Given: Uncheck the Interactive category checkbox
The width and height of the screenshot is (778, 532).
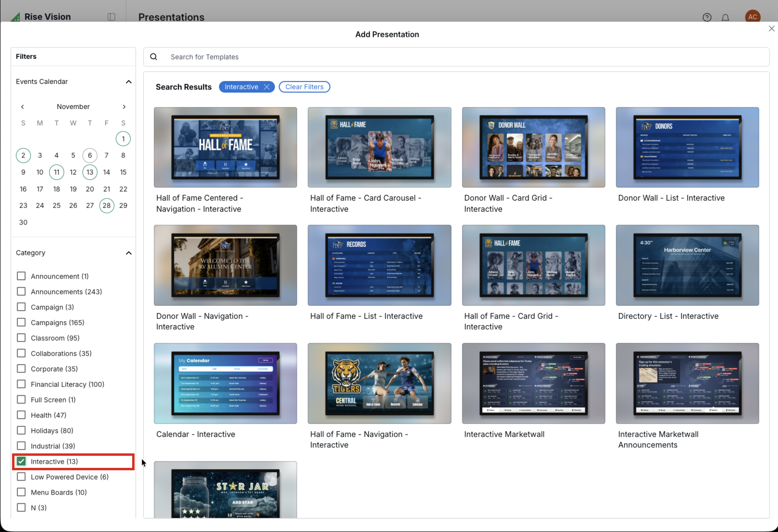Looking at the screenshot, I should (x=21, y=461).
